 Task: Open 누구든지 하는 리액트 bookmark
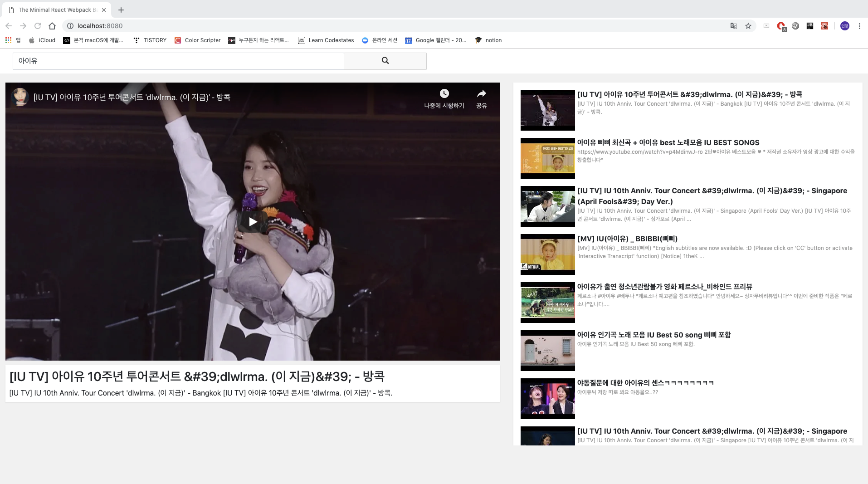(x=258, y=40)
